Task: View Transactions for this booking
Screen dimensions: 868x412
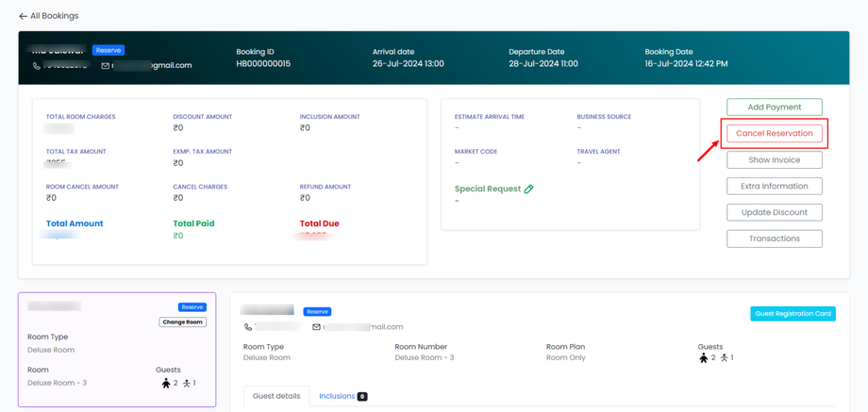Action: point(774,239)
